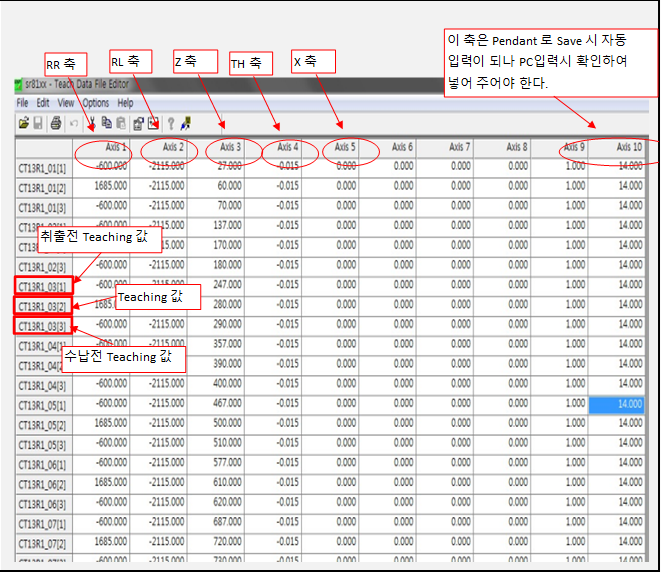The height and width of the screenshot is (573, 661).
Task: Select the Axis 3 column header
Action: pos(216,147)
